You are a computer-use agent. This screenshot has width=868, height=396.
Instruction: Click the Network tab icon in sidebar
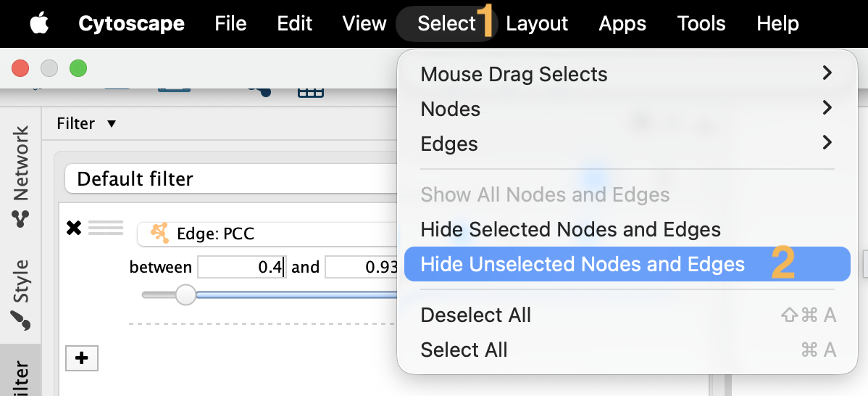click(20, 218)
